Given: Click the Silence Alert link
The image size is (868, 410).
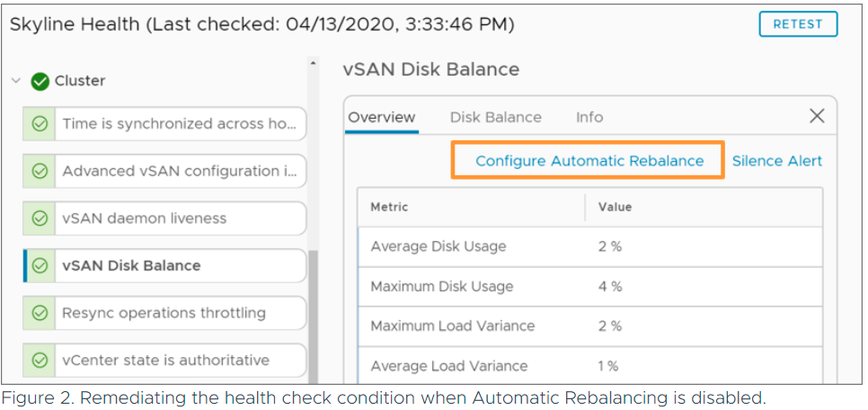Looking at the screenshot, I should [x=777, y=161].
